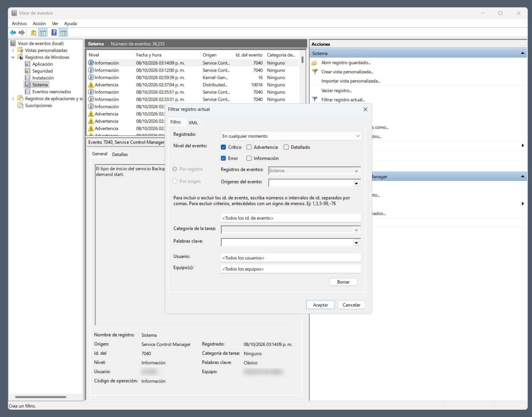Expand the Vistas personalizadas tree node
Image resolution: width=532 pixels, height=417 pixels.
point(13,50)
